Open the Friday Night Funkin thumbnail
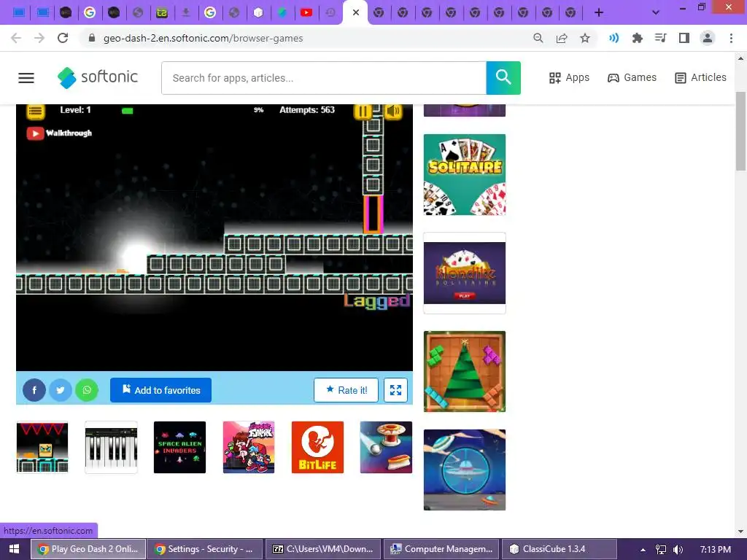 tap(249, 447)
